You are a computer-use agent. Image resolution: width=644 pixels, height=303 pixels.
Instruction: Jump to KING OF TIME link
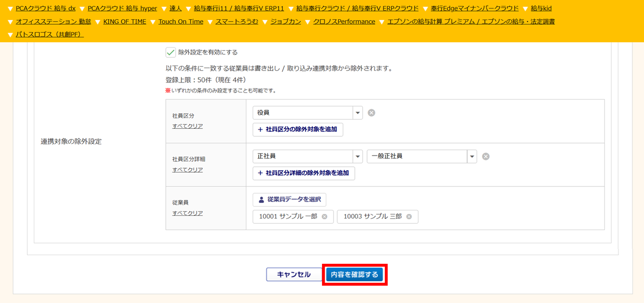coord(125,22)
